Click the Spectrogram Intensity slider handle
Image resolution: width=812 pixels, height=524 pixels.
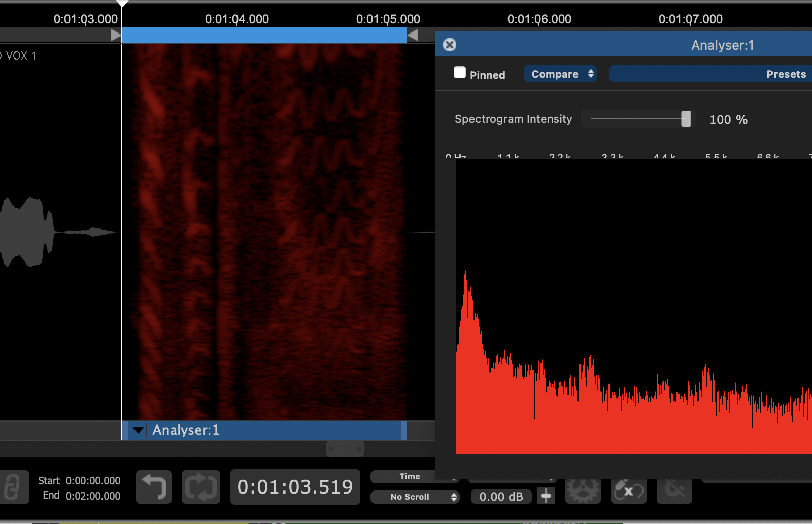tap(686, 119)
